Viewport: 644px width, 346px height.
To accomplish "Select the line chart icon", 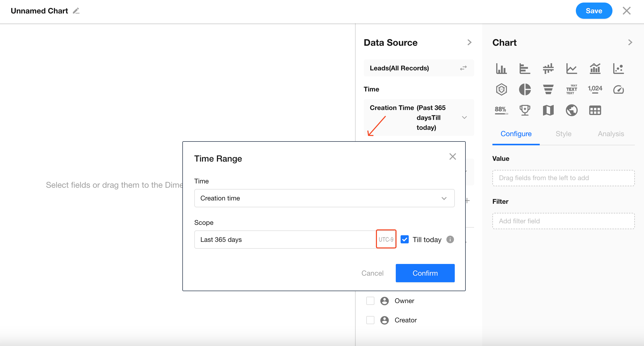I will click(572, 69).
